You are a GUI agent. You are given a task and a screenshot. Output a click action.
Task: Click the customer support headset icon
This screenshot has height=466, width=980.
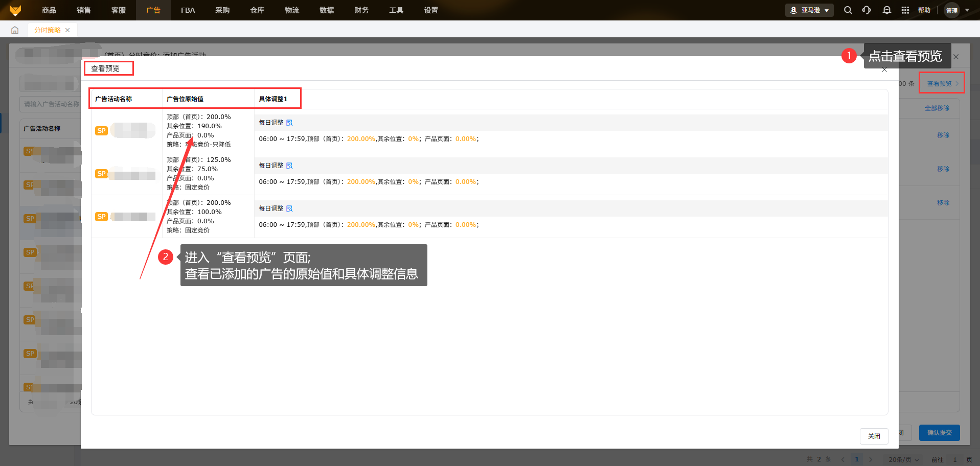coord(867,10)
